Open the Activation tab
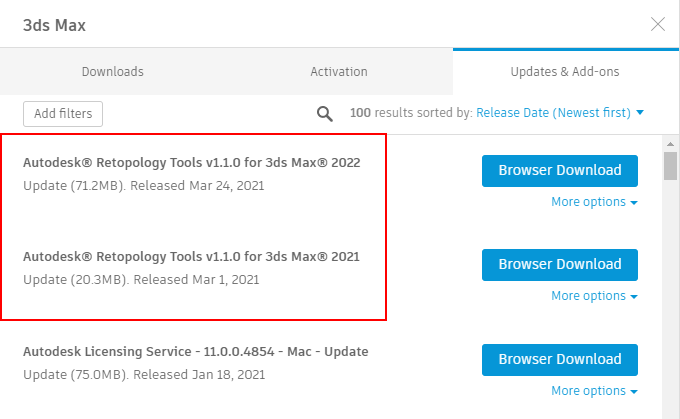 (x=339, y=72)
